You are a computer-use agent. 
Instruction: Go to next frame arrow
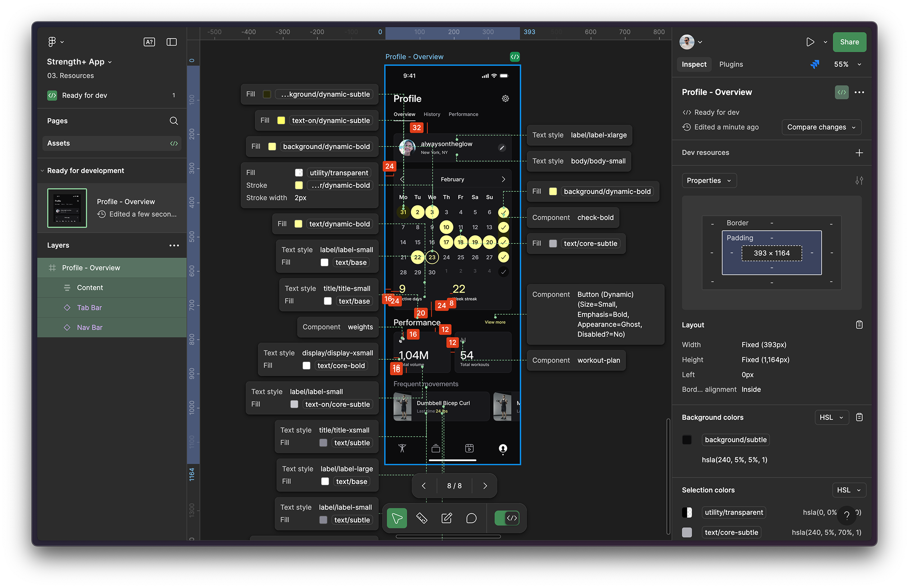[x=485, y=485]
